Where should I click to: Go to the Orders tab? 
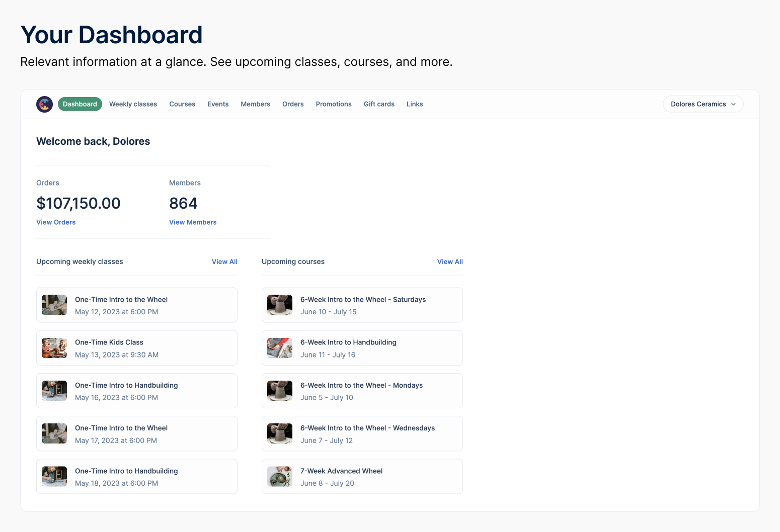(x=293, y=104)
